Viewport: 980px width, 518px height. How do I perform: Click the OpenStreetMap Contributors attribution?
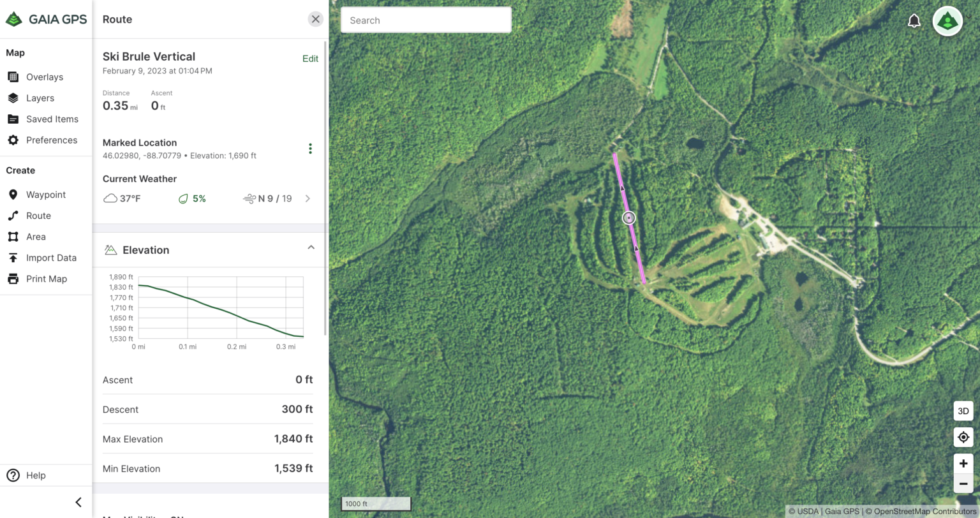(923, 511)
